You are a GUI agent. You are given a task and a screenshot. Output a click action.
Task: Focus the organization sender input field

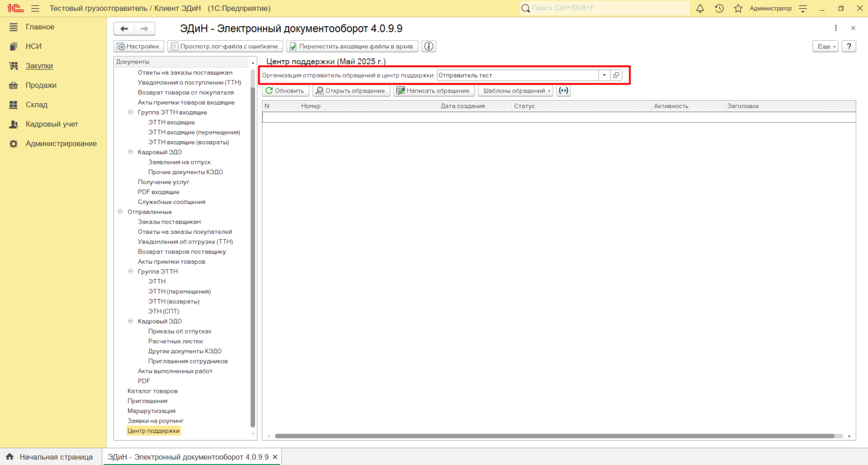click(518, 75)
